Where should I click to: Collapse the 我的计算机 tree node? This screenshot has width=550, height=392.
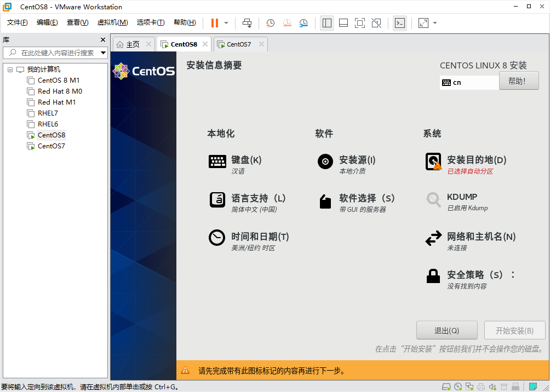point(10,70)
